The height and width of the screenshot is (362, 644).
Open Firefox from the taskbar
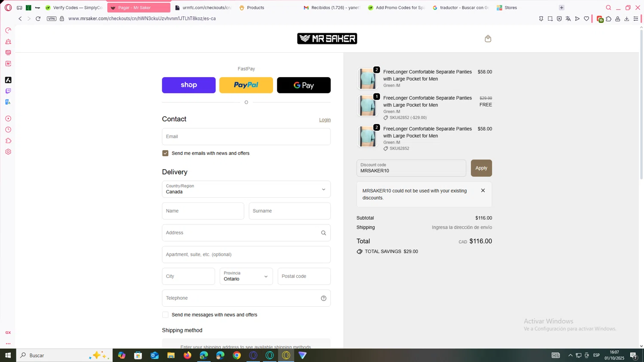point(187,355)
